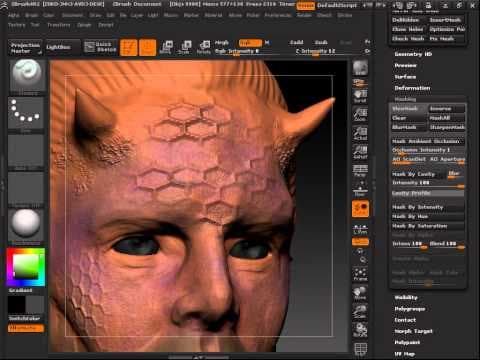The height and width of the screenshot is (360, 480).
Task: Toggle the M material channel button
Action: (267, 43)
